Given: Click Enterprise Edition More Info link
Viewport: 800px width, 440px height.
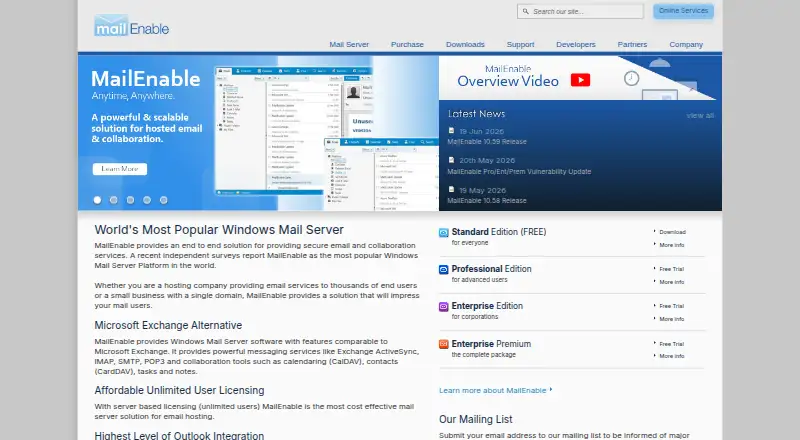Looking at the screenshot, I should click(671, 319).
